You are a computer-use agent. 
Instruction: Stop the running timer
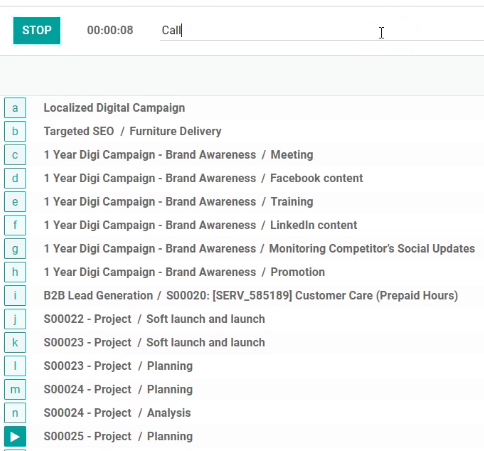[x=37, y=30]
